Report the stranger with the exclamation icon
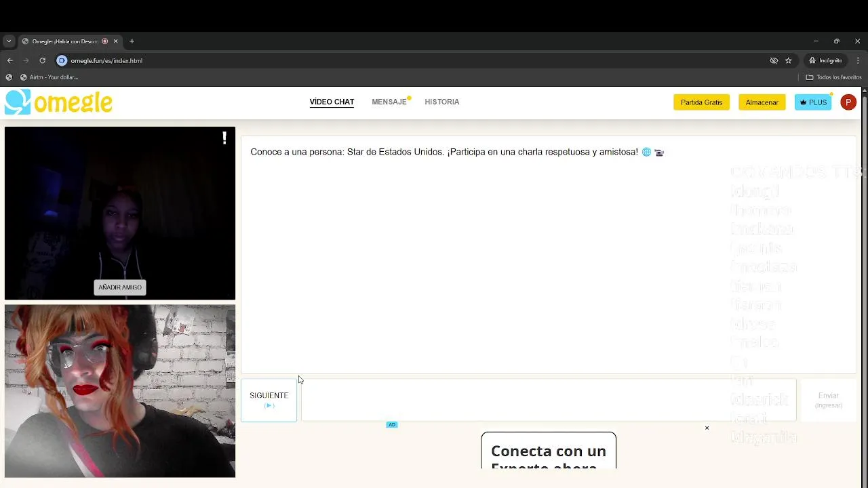This screenshot has height=488, width=868. (224, 138)
